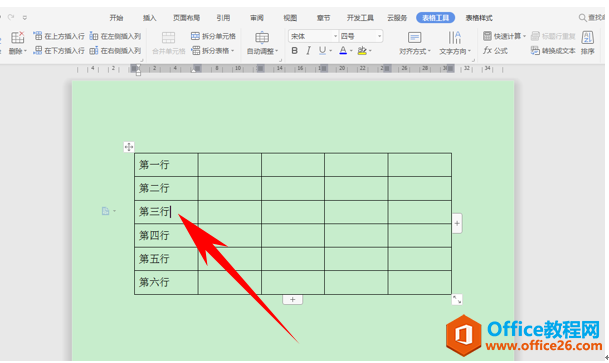Click the ruler first-line indent marker
This screenshot has height=363, width=609.
pyautogui.click(x=137, y=66)
